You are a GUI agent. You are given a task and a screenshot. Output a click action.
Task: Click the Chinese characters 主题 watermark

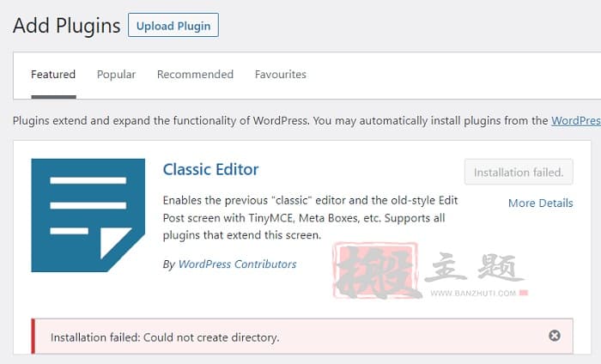point(475,267)
